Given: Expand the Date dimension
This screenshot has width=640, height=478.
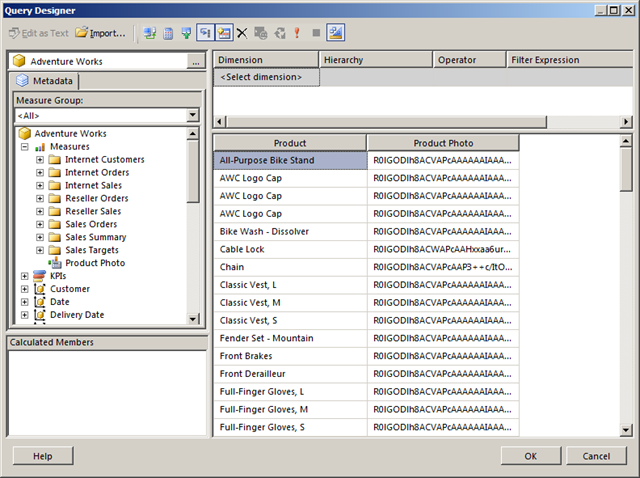Looking at the screenshot, I should coord(24,302).
